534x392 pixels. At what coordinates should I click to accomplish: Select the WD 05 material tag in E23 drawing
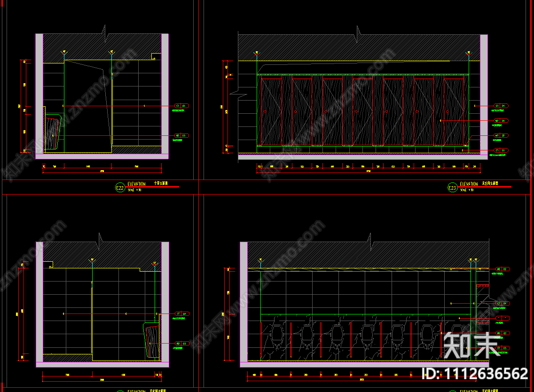pyautogui.click(x=501, y=121)
